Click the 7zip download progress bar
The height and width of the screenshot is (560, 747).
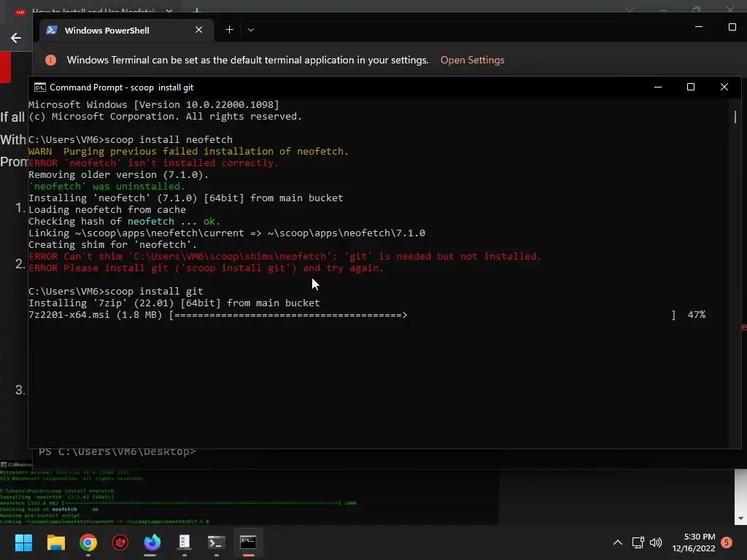point(422,315)
